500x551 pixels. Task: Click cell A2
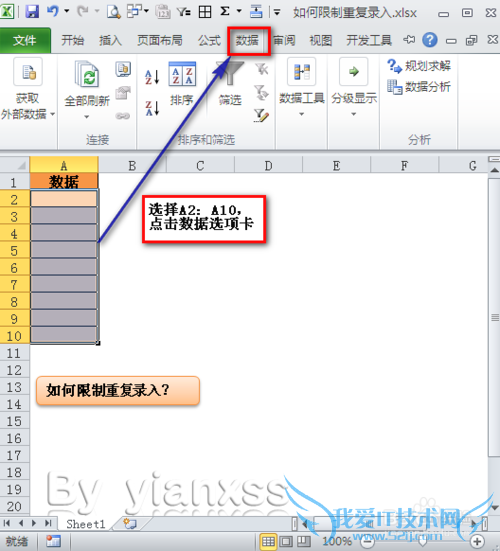[64, 199]
